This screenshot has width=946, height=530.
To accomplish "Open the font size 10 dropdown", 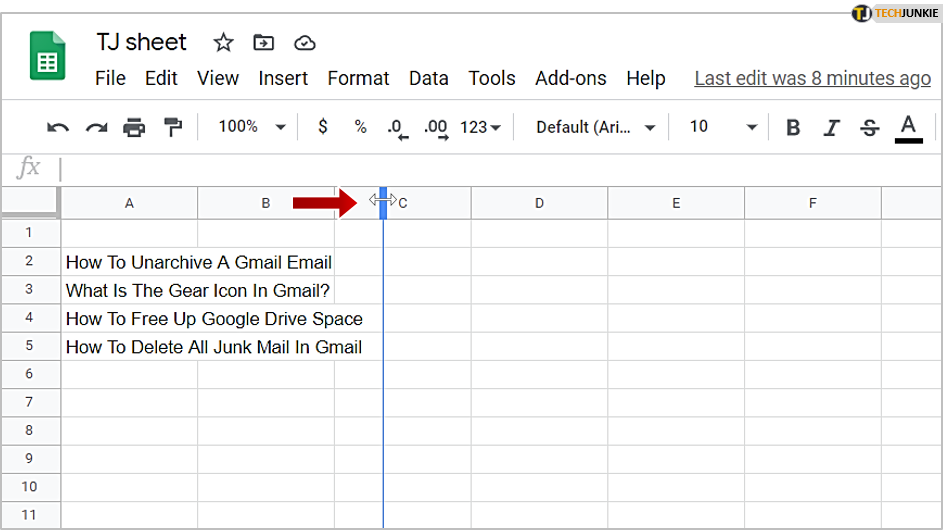I will pos(723,127).
